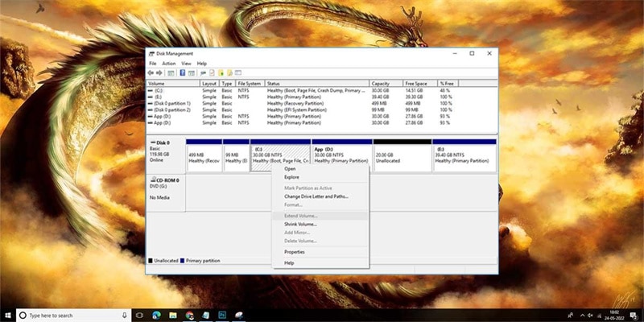Click the taskbar search box
Screen dimensions: 644x322
pyautogui.click(x=73, y=316)
